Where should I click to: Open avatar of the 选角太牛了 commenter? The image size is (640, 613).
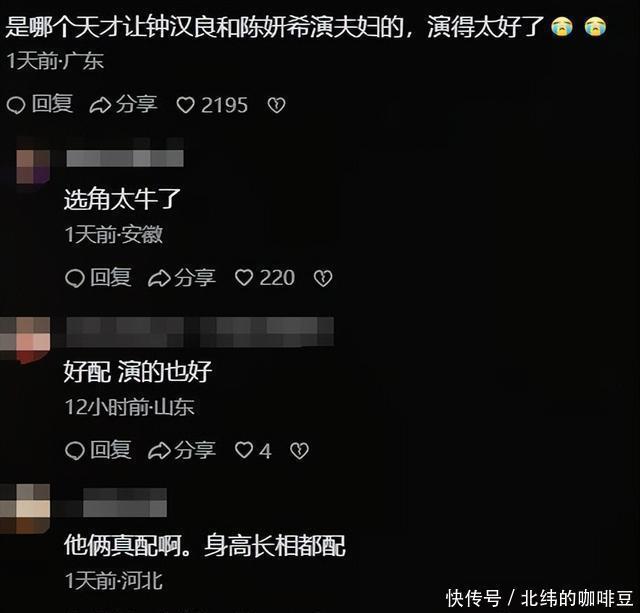pos(33,166)
